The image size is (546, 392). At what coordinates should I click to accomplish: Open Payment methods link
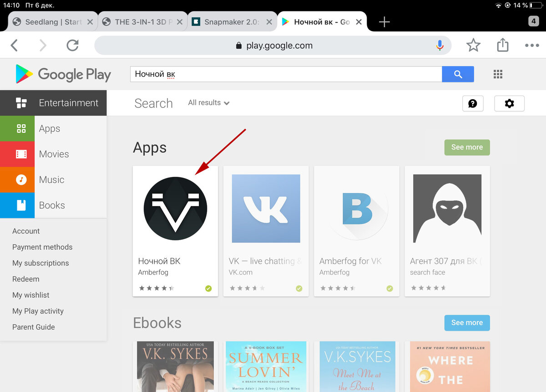pos(42,247)
